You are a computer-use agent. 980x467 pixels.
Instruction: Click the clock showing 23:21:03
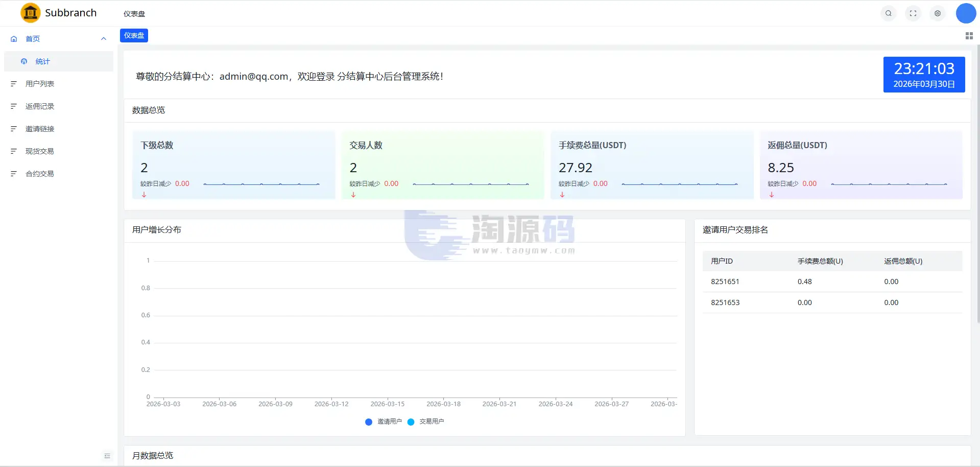[924, 68]
